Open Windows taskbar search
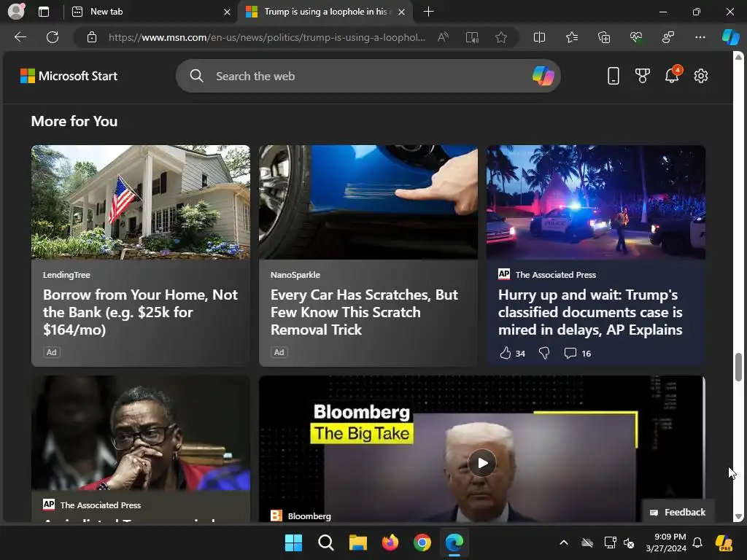 (x=326, y=542)
